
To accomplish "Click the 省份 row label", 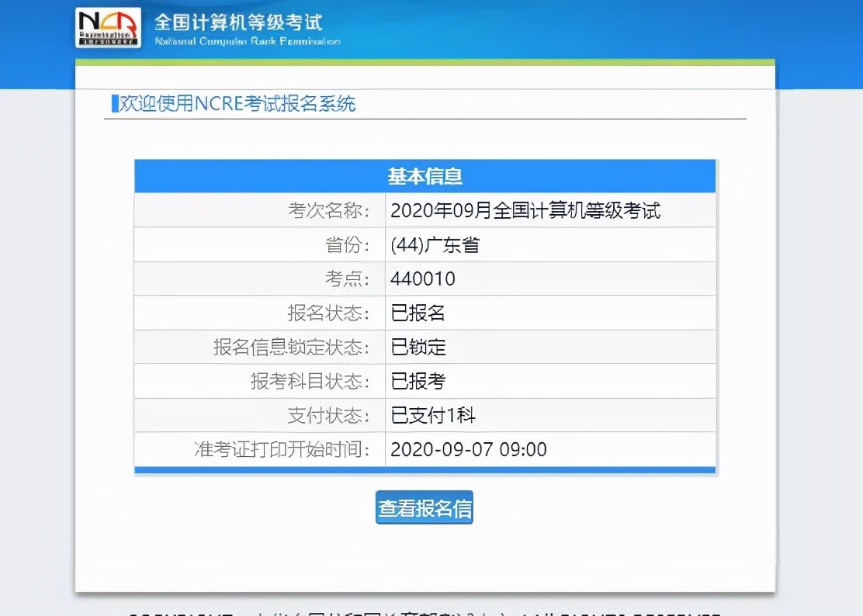I will click(x=349, y=244).
